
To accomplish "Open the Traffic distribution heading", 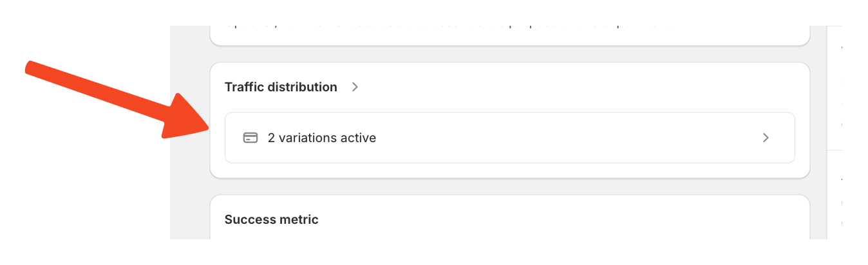I will pos(281,87).
